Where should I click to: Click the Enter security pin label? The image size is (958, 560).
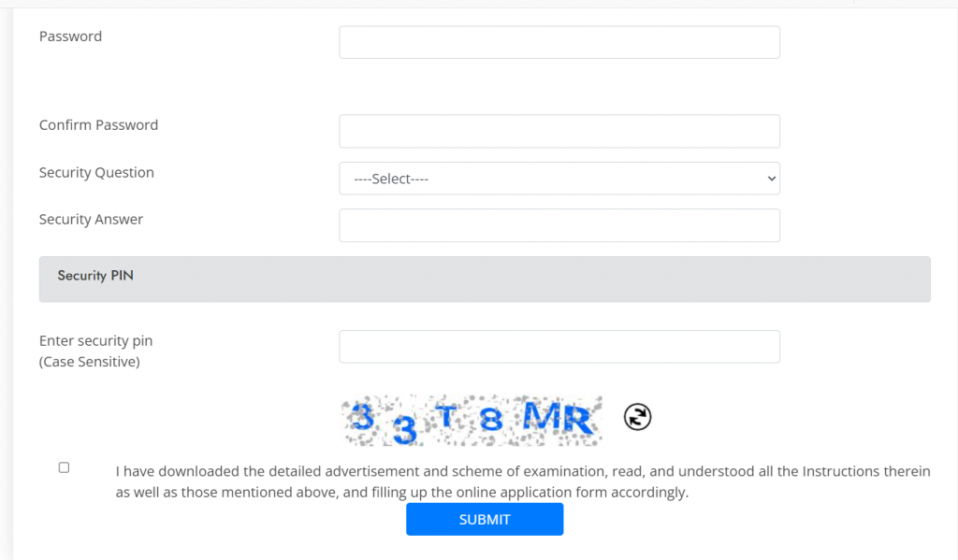(96, 340)
